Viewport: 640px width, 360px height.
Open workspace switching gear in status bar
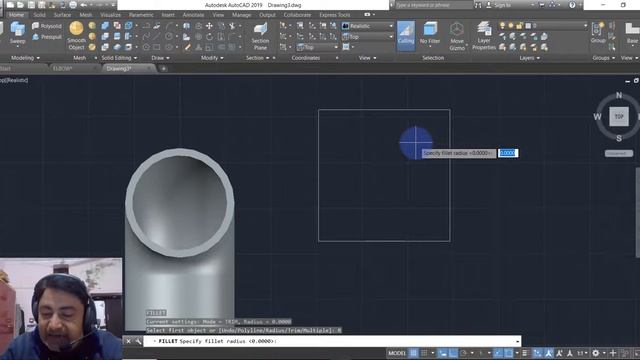point(596,353)
